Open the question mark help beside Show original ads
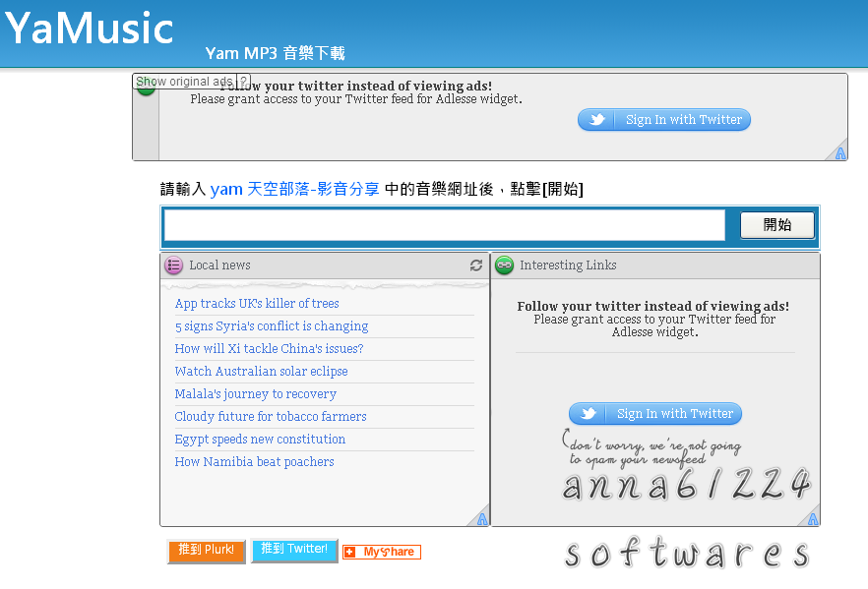Image resolution: width=868 pixels, height=589 pixels. coord(244,82)
